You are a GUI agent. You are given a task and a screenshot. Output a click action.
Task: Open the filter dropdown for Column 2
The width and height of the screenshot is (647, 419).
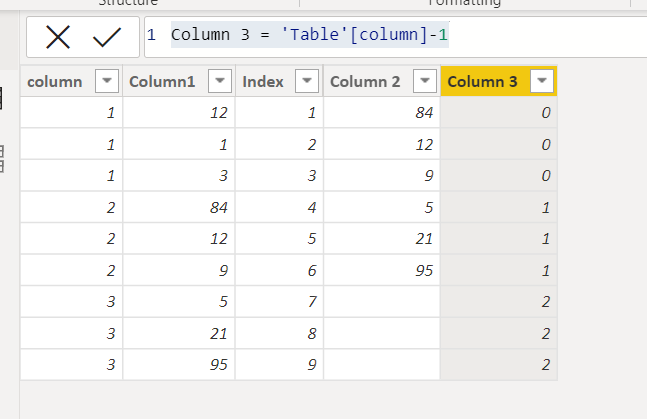point(425,80)
